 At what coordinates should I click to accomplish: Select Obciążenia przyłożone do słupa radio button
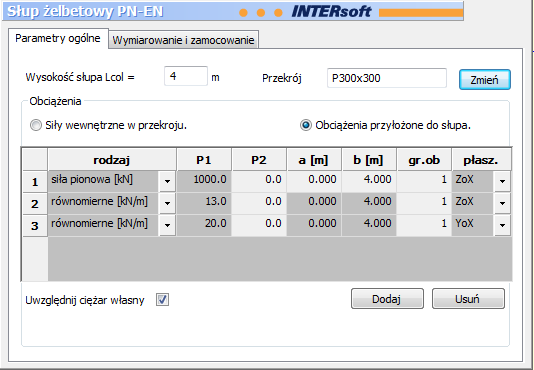click(305, 125)
